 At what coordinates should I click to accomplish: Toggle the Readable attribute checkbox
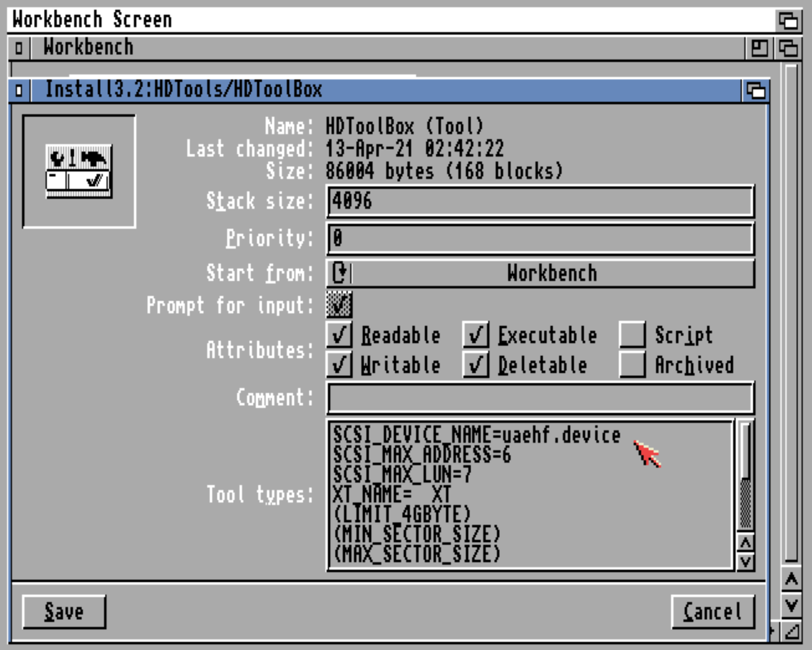pos(339,334)
